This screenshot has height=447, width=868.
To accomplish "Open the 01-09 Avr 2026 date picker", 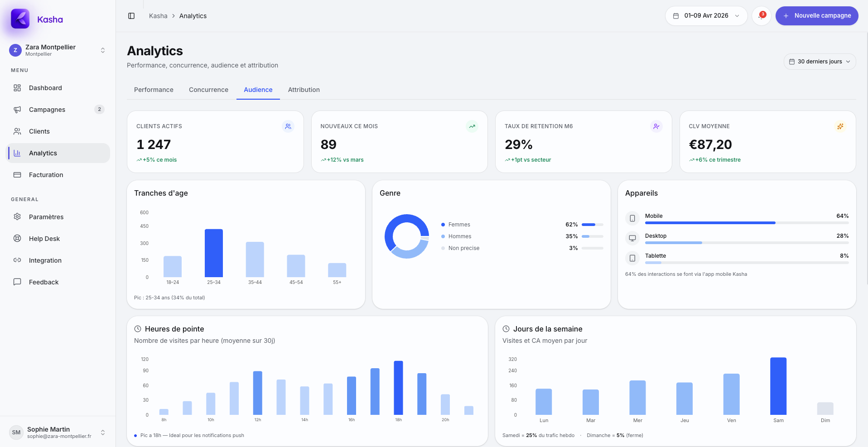I will point(706,16).
